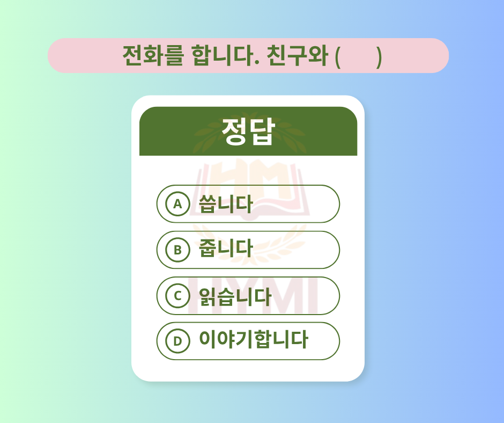
Task: Select the circled C icon
Action: pos(177,296)
